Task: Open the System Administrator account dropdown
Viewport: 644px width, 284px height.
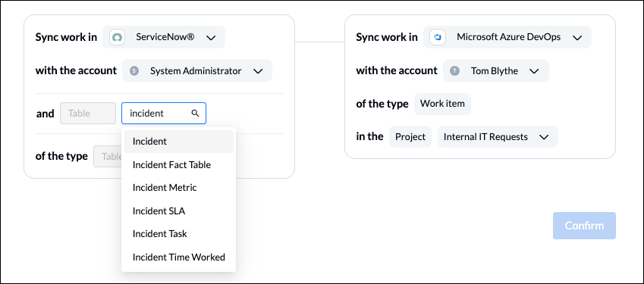Action: (197, 70)
